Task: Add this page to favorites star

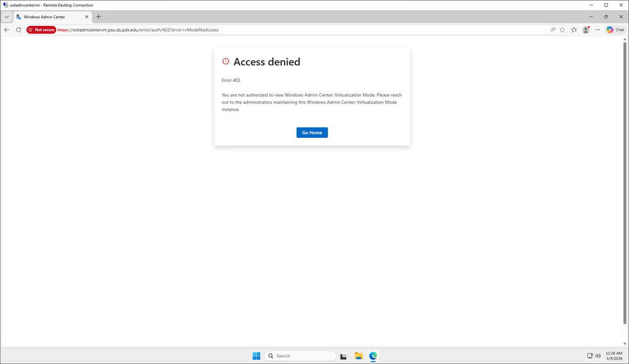Action: pyautogui.click(x=562, y=30)
